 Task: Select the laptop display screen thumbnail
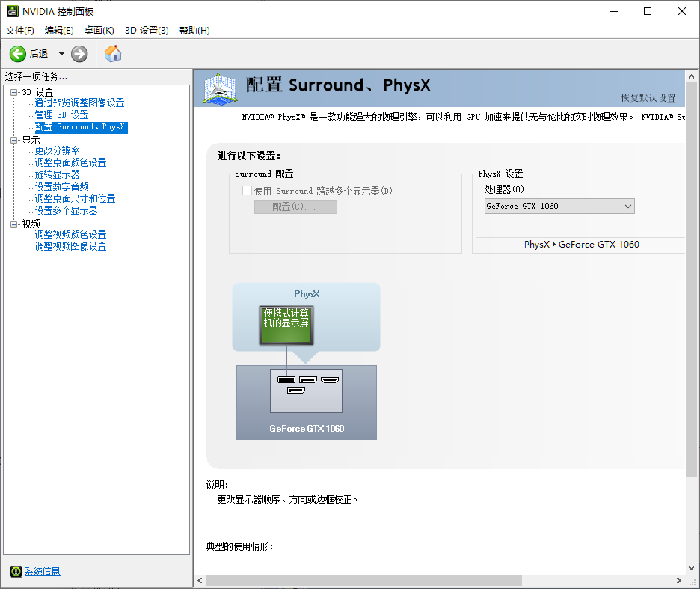point(286,325)
